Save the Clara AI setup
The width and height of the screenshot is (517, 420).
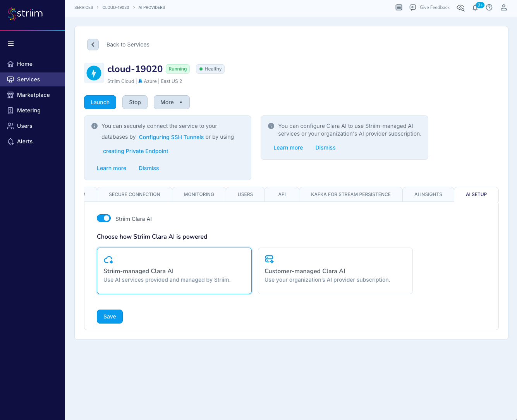(x=110, y=317)
